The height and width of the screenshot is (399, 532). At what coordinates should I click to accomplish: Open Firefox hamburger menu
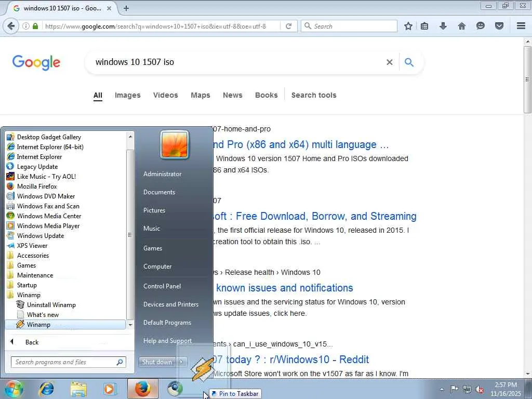click(x=521, y=26)
